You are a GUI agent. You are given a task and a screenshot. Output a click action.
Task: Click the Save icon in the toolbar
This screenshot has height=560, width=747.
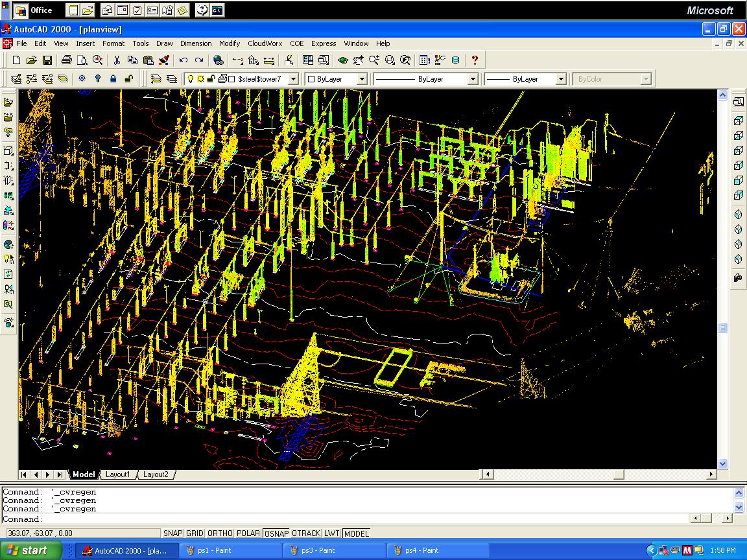[x=47, y=60]
